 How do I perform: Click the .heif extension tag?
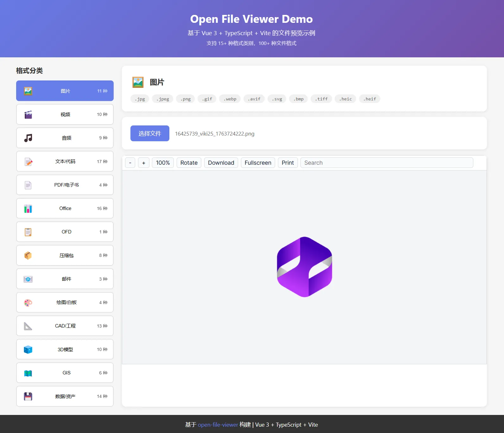370,99
